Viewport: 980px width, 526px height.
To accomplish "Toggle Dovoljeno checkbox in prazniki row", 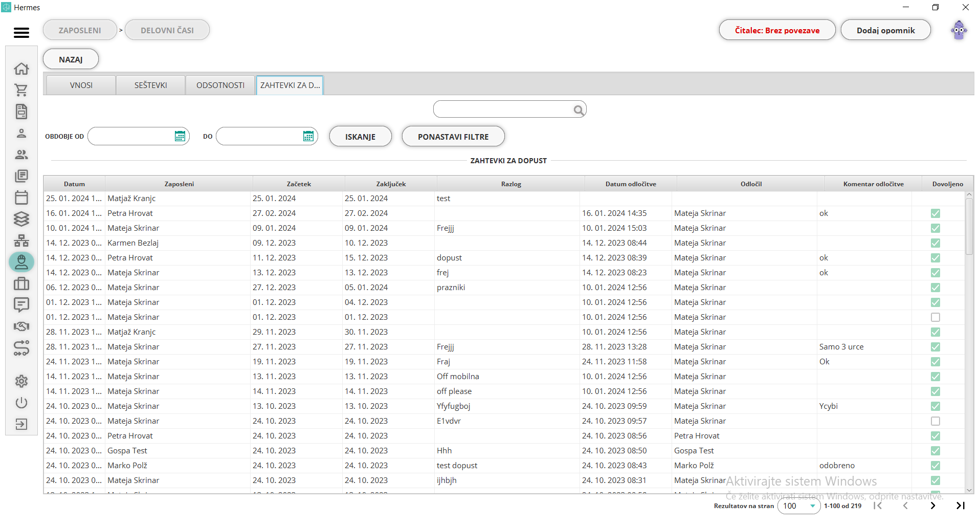I will point(936,288).
